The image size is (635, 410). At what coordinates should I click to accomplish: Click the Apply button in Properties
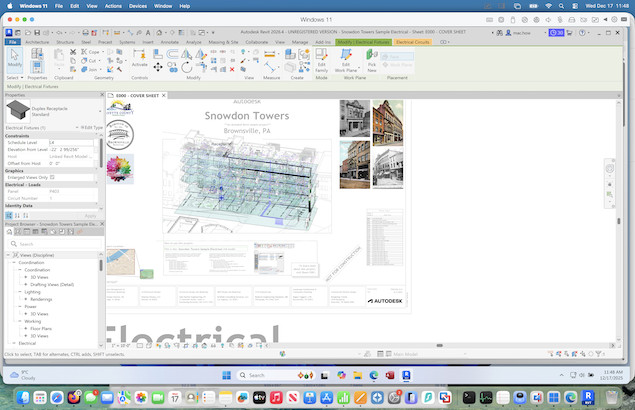point(90,215)
